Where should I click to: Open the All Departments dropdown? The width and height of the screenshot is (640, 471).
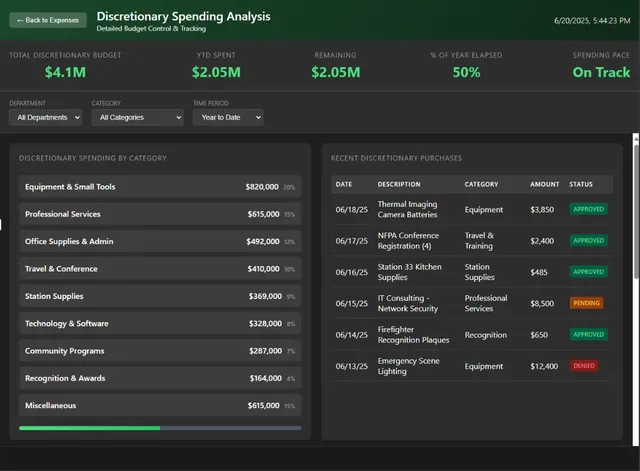tap(45, 118)
